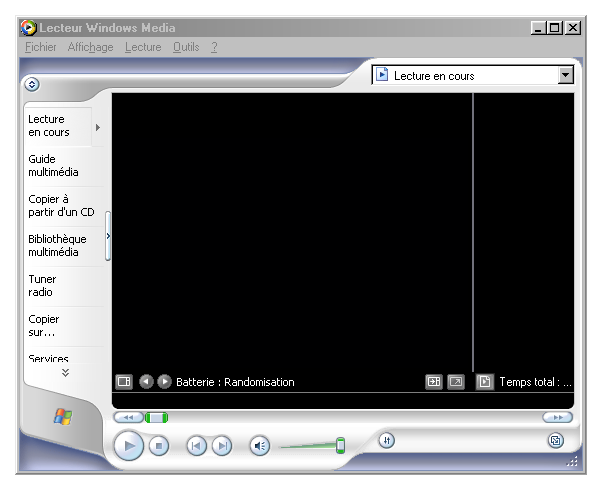Open the Fichier menu

[x=40, y=47]
